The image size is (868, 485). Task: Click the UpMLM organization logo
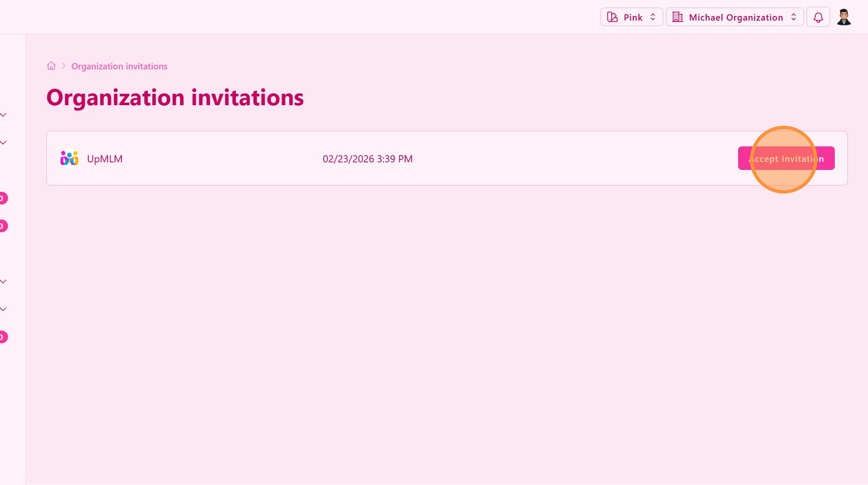click(x=69, y=159)
